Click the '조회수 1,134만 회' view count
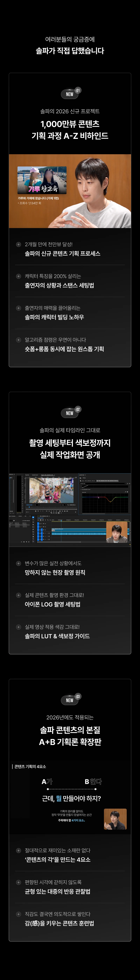The image size is (140, 980). 30,203
